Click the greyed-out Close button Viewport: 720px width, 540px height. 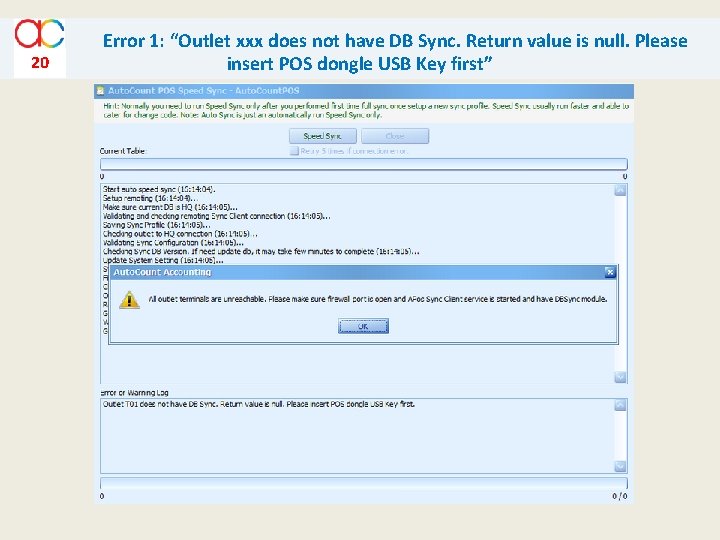[x=395, y=136]
